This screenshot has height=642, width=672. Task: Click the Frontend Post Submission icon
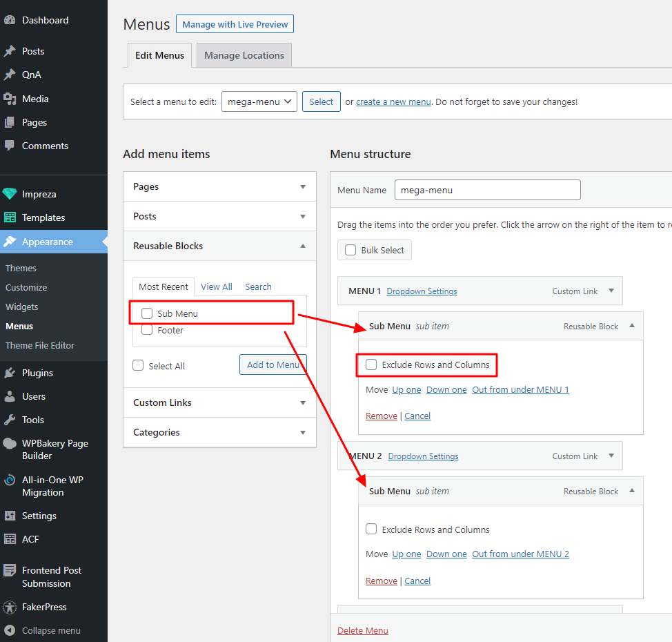click(10, 570)
